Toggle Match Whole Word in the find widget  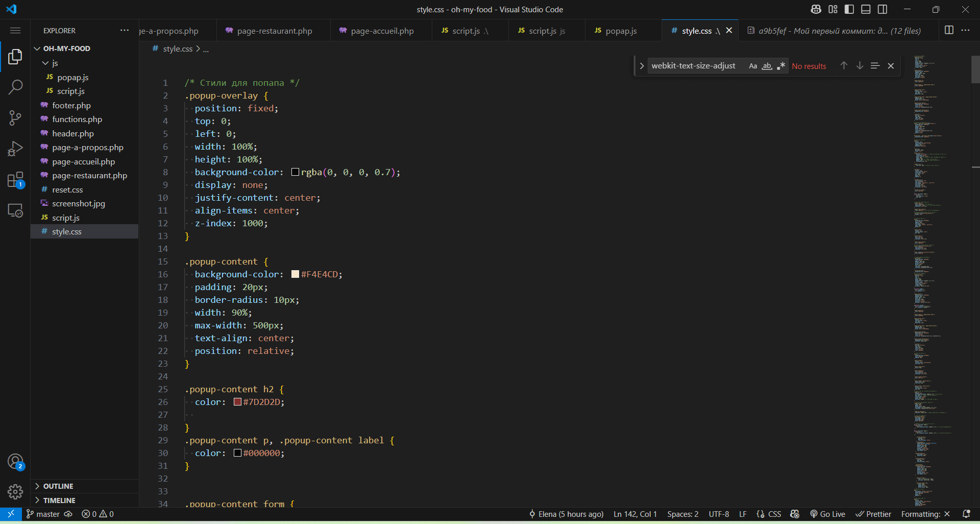[767, 65]
